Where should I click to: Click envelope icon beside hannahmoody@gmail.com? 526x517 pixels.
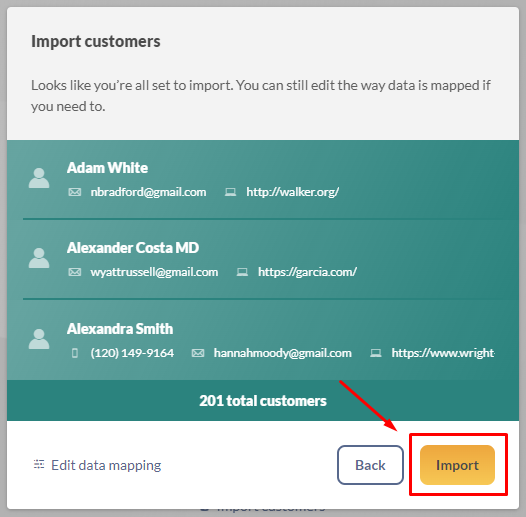coord(198,353)
